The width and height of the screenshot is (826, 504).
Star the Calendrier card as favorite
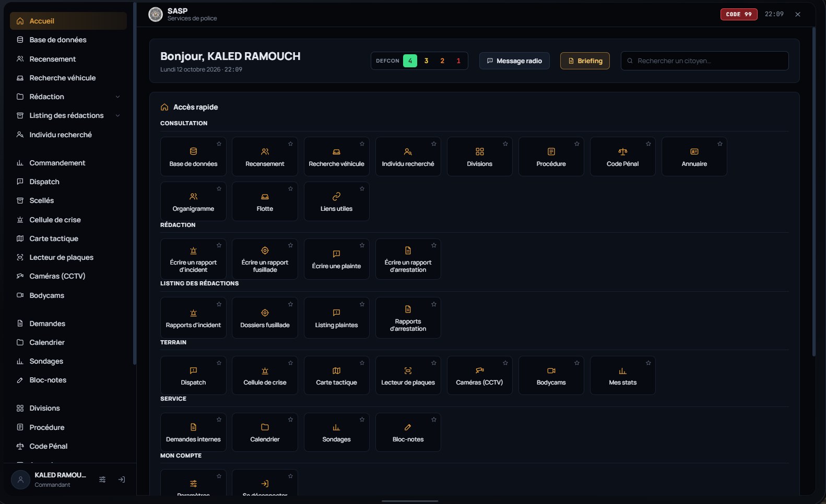290,419
